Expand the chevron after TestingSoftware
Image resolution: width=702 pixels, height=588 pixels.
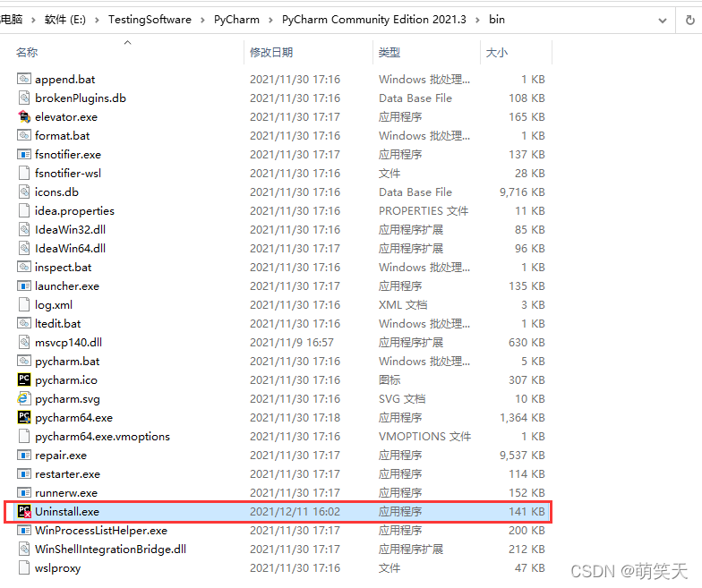click(x=202, y=20)
